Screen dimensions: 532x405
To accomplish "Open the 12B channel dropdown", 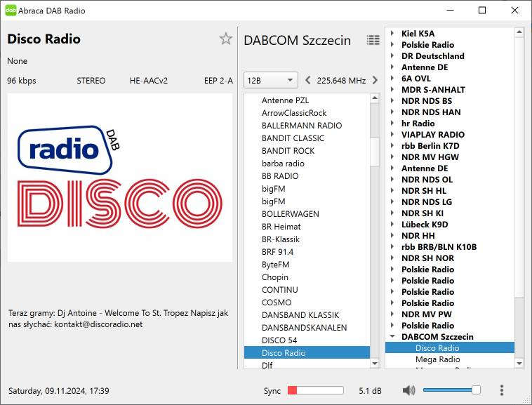I will point(271,80).
